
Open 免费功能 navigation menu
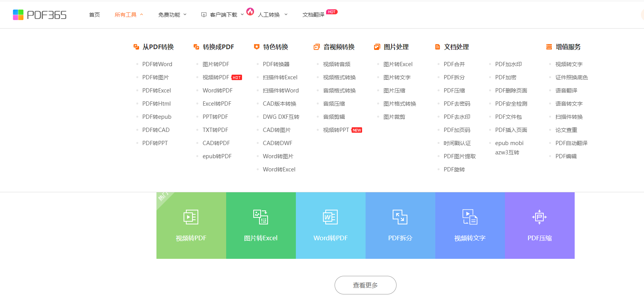[169, 15]
